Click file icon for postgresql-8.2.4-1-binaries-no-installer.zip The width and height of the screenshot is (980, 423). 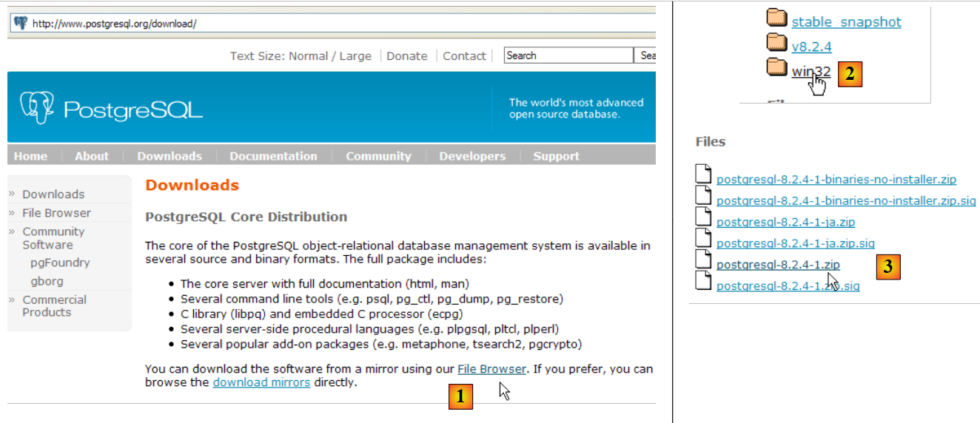click(703, 176)
